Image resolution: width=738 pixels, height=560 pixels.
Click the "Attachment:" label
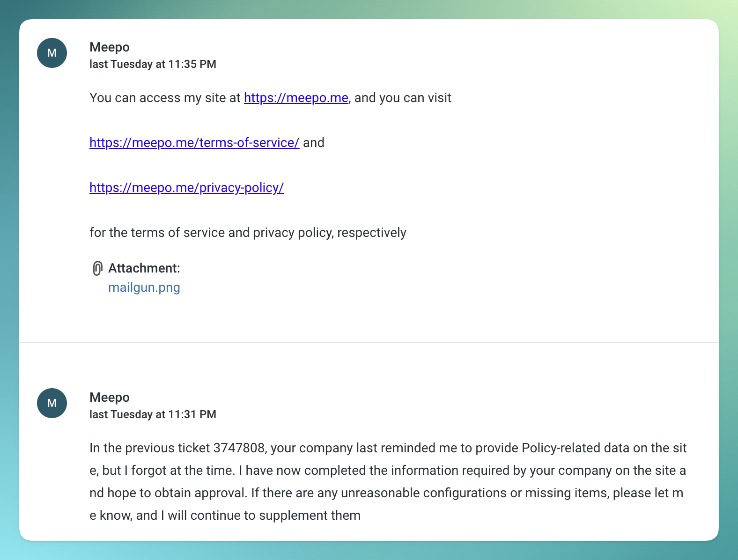click(144, 268)
